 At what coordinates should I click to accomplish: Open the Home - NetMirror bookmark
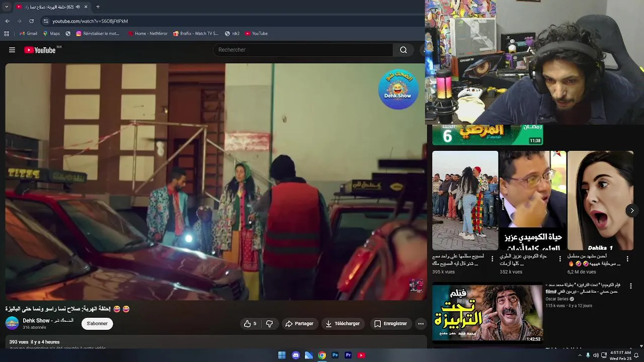[147, 34]
